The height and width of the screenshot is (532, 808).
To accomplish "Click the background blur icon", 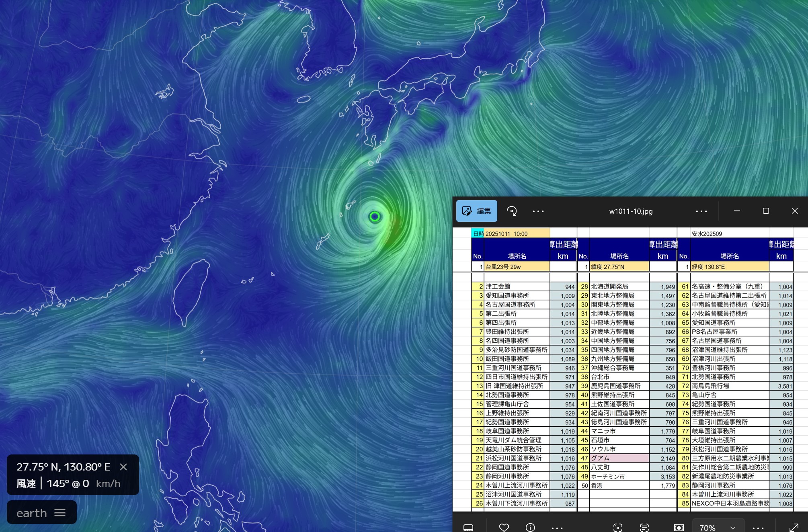I will (x=679, y=527).
